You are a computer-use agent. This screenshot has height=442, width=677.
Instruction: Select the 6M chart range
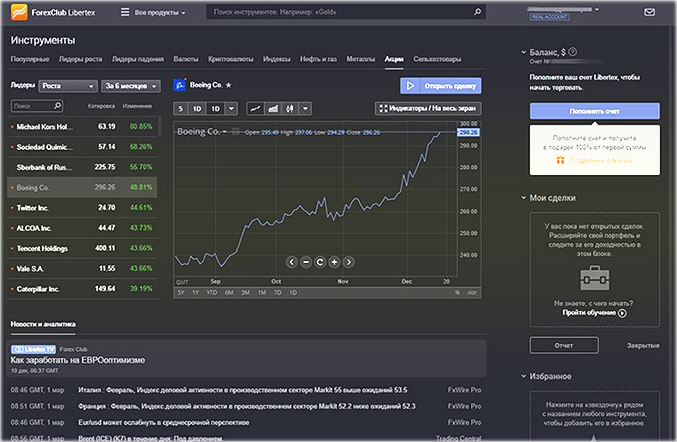pos(229,292)
